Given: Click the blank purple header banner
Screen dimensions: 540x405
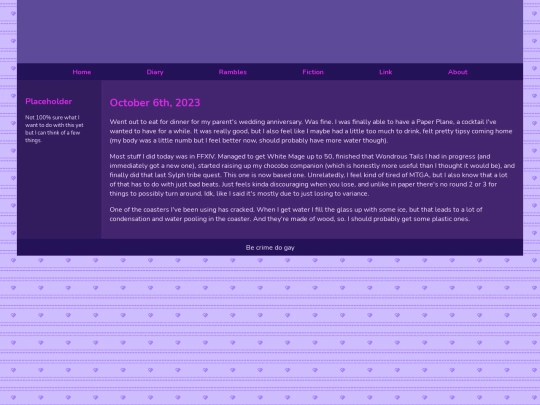Looking at the screenshot, I should click(x=270, y=31).
